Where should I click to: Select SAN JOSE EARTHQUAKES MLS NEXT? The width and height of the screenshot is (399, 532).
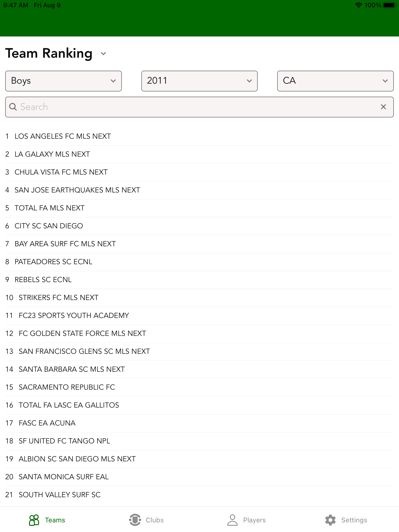[x=77, y=190]
